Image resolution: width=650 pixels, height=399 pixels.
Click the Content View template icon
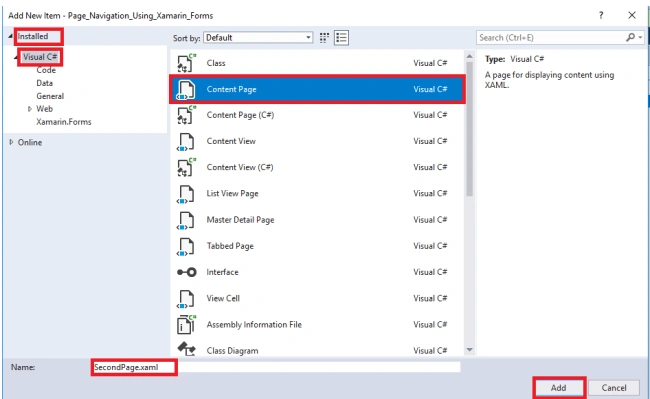point(186,142)
